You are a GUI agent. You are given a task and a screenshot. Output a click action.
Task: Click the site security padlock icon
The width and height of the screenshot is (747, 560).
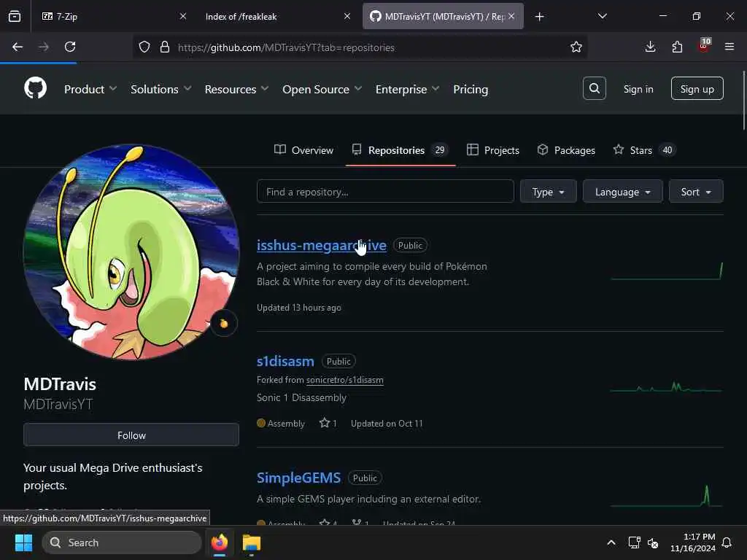coord(165,47)
